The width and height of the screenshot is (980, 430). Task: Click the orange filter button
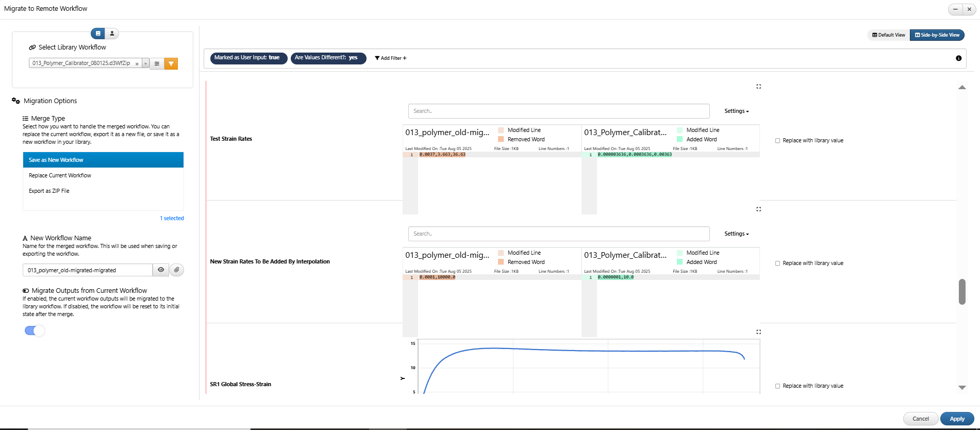(171, 64)
